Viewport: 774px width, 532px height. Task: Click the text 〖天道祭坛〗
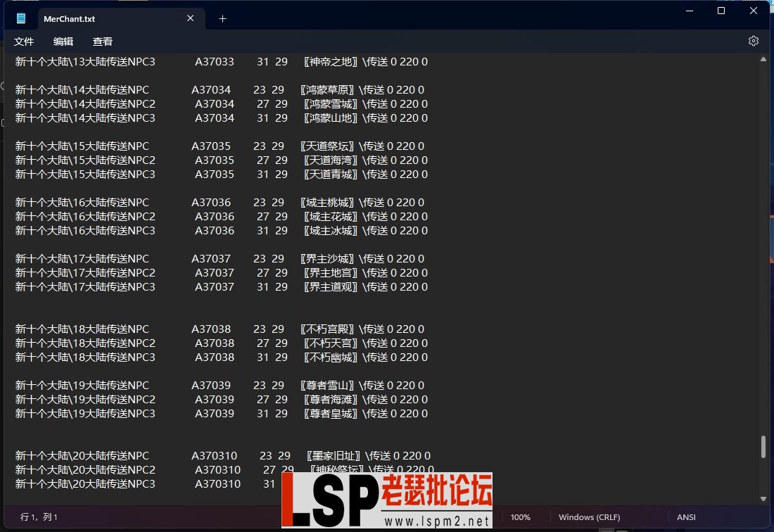point(327,146)
